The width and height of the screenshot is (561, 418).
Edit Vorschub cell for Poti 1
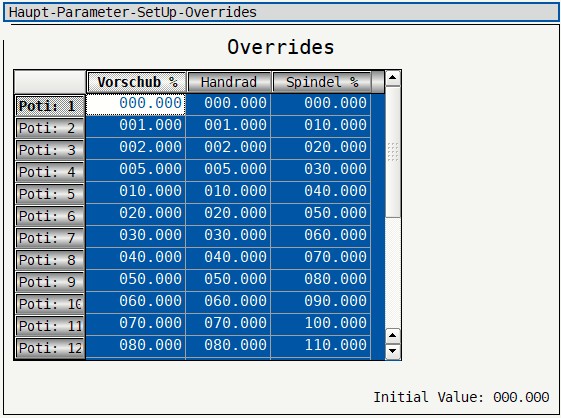pos(136,104)
